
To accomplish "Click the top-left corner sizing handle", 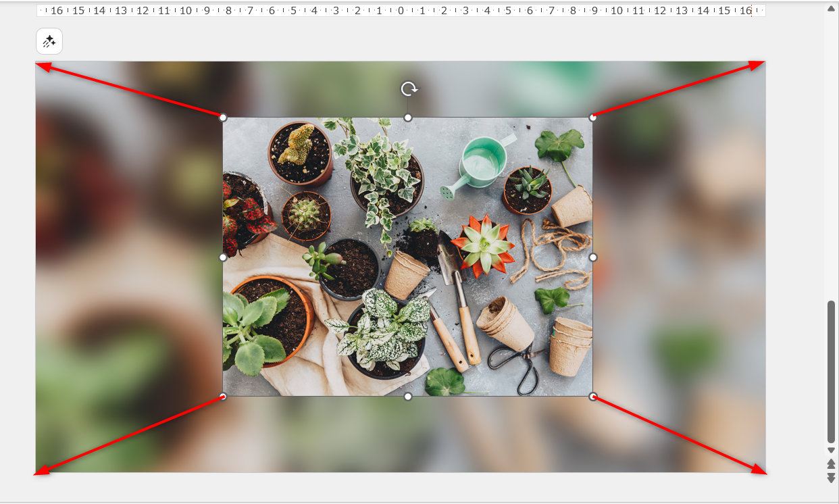I will (x=223, y=118).
